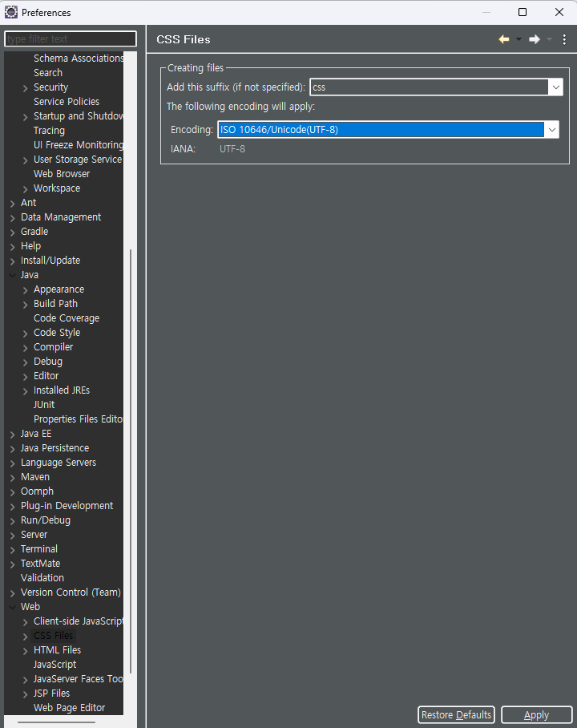Click the Apply button
This screenshot has width=577, height=728.
(x=537, y=715)
